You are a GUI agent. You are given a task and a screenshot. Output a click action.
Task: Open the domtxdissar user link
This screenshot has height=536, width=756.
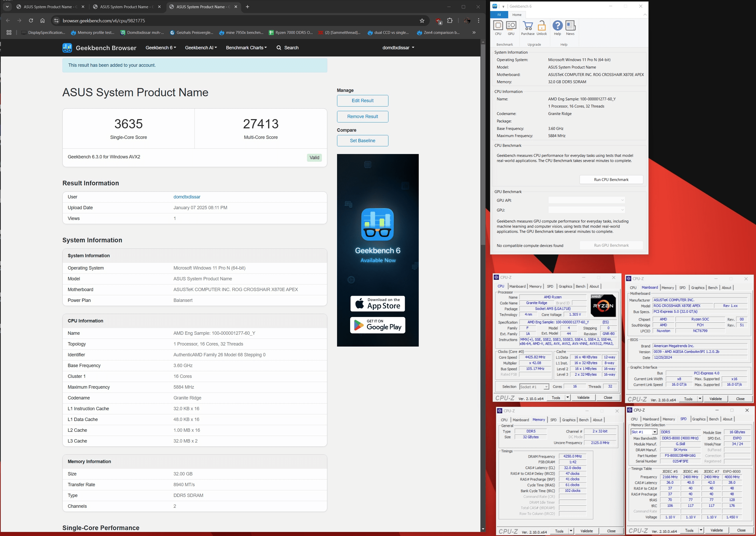(x=186, y=197)
